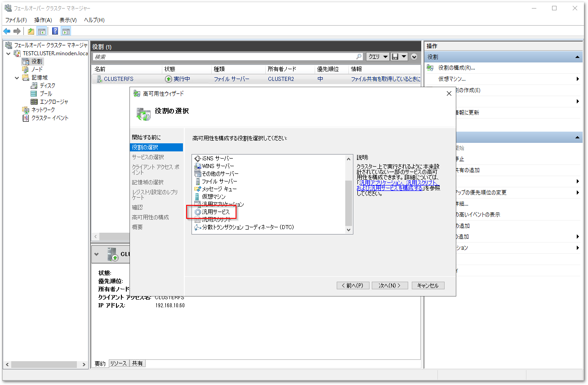The width and height of the screenshot is (588, 385).
Task: Open the クエリ dropdown
Action: 377,56
